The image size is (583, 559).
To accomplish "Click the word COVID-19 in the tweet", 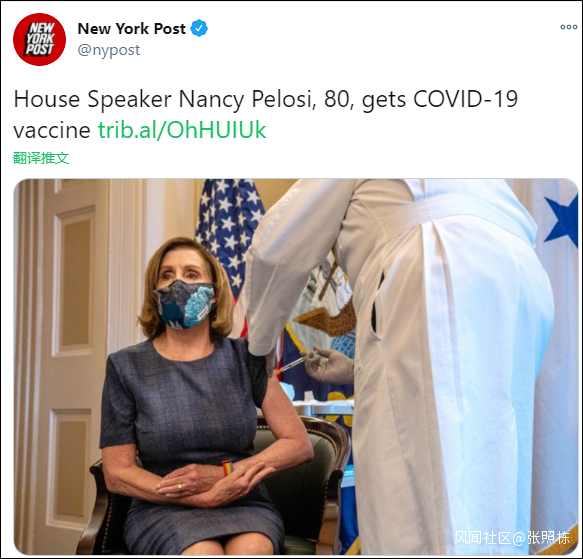I will (x=466, y=99).
